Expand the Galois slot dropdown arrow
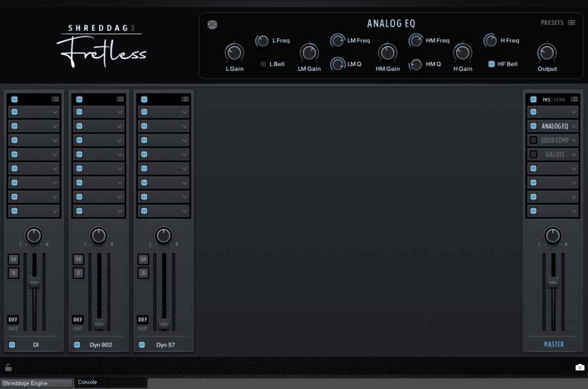The height and width of the screenshot is (389, 588). 574,155
